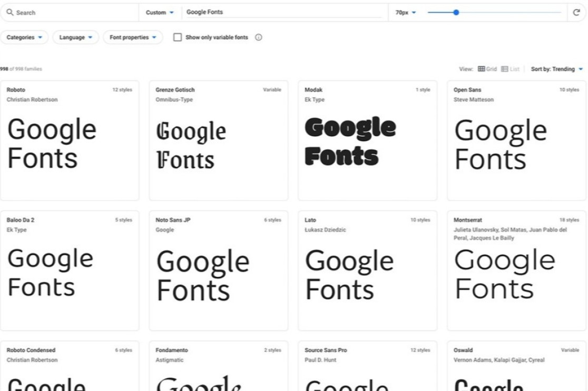Click the Fondamento font name
This screenshot has width=588, height=391.
click(172, 350)
